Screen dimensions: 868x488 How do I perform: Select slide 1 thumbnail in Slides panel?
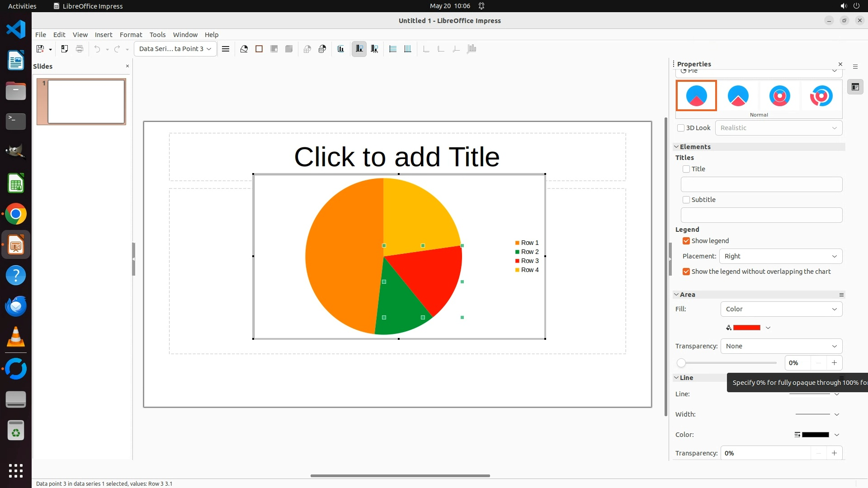[x=86, y=102]
